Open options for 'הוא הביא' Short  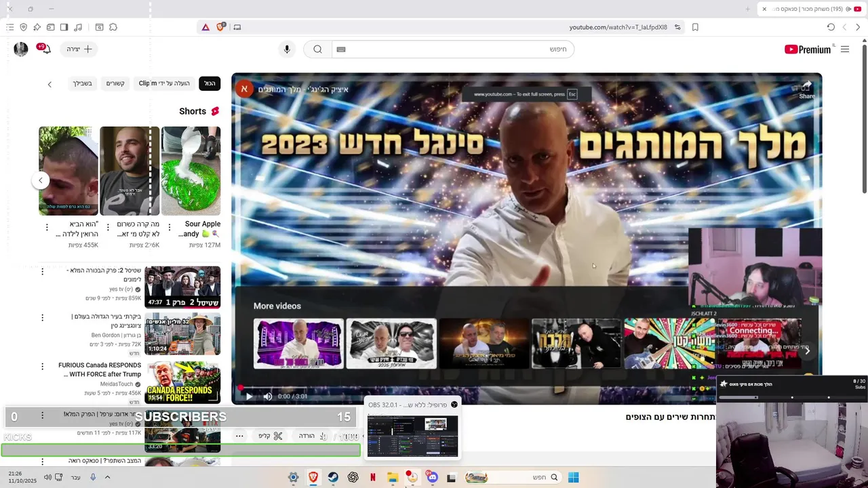point(47,228)
